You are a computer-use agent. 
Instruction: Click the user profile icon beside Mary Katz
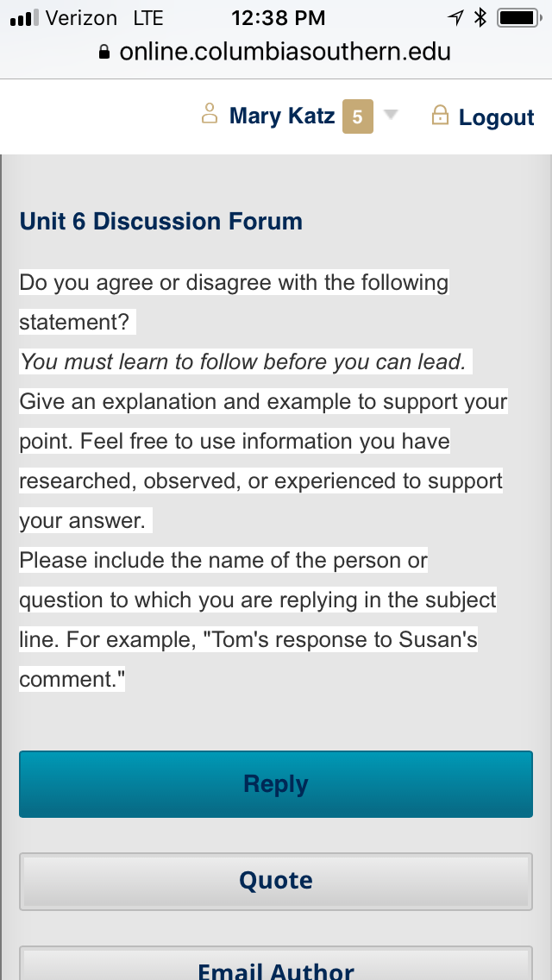pos(210,115)
